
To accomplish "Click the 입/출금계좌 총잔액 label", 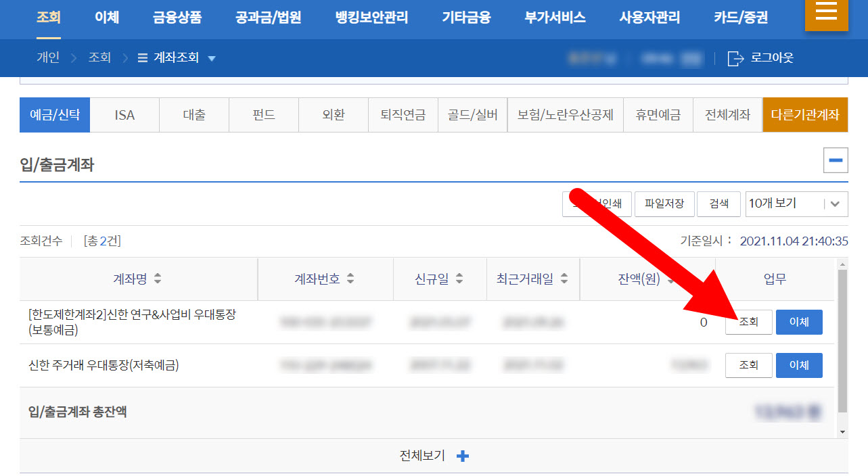I will pos(77,411).
